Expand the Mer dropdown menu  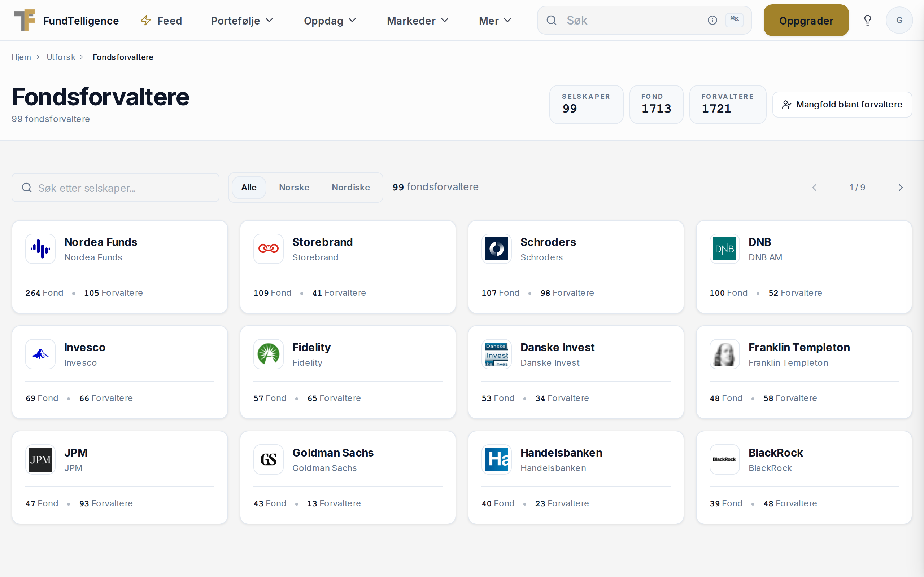pos(495,21)
